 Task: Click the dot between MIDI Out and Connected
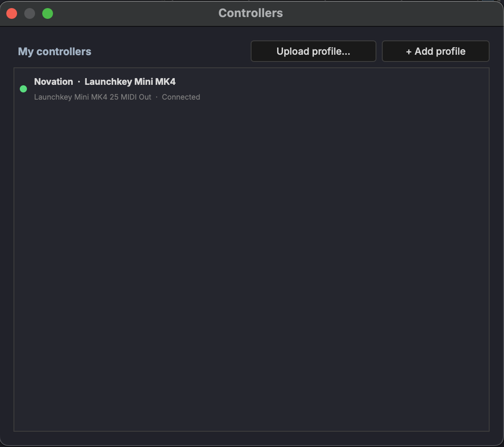(x=157, y=97)
